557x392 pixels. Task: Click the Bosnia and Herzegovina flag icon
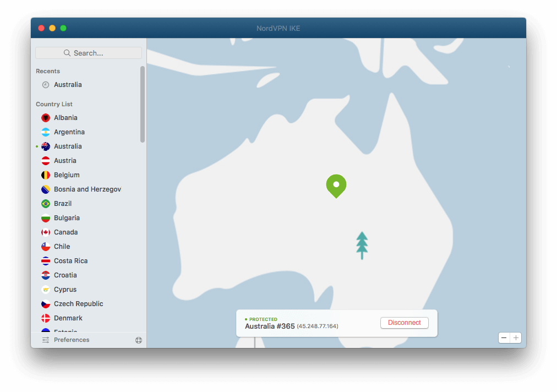[x=46, y=189]
